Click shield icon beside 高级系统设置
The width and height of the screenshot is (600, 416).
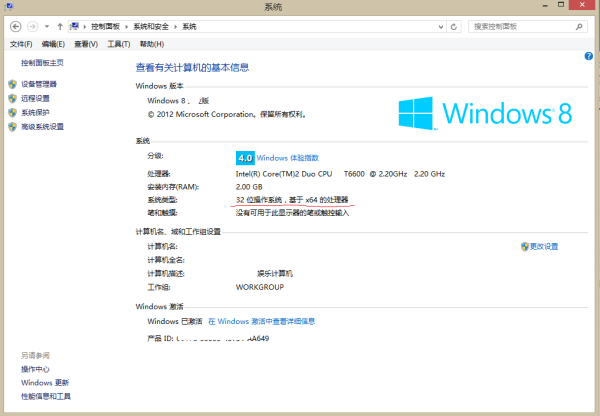tap(12, 127)
